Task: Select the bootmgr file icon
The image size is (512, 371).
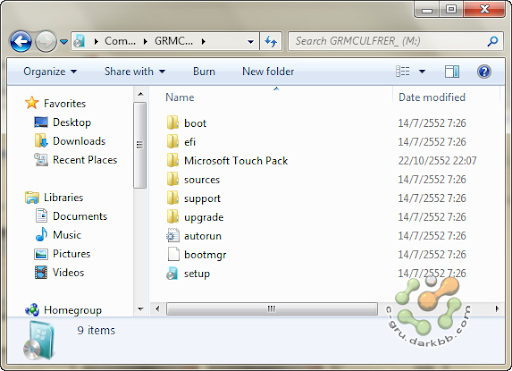Action: [x=173, y=254]
